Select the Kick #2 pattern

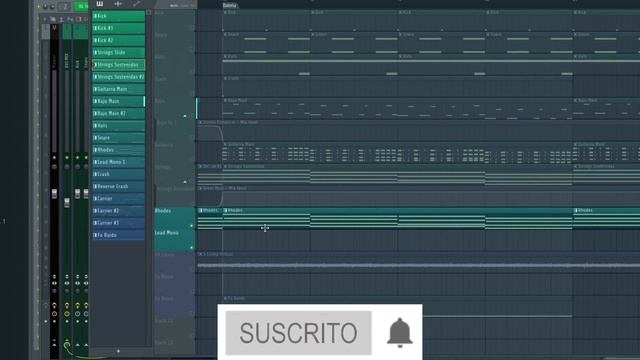tap(118, 40)
